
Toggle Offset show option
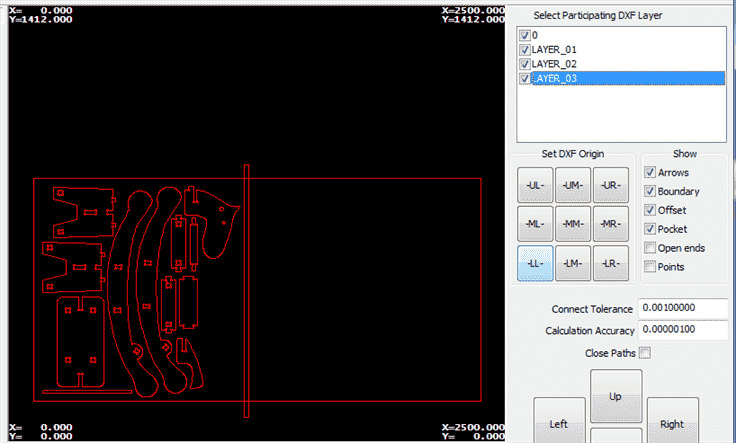pyautogui.click(x=650, y=210)
